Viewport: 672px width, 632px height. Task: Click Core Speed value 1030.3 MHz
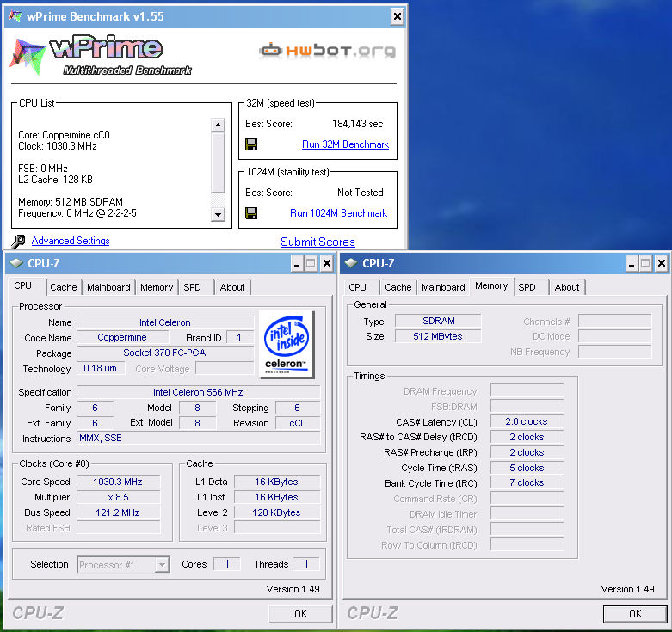coord(118,482)
